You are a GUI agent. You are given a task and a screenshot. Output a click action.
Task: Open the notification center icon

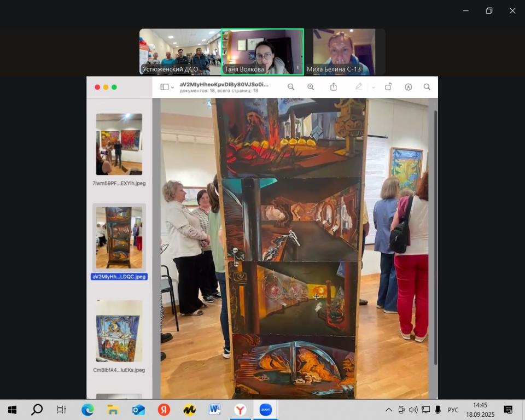coord(508,410)
